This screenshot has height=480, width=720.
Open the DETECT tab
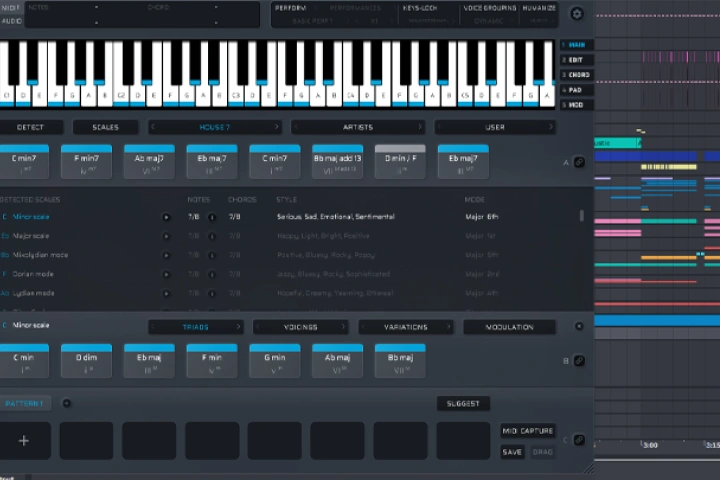(x=30, y=127)
